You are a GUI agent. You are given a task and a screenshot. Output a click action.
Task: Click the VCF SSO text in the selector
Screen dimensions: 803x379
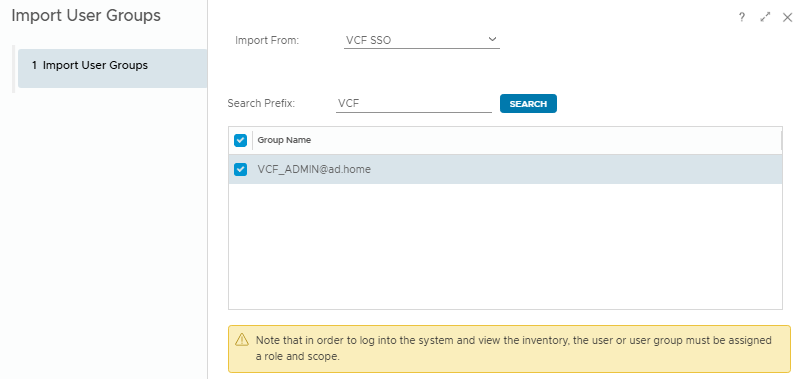pos(368,40)
